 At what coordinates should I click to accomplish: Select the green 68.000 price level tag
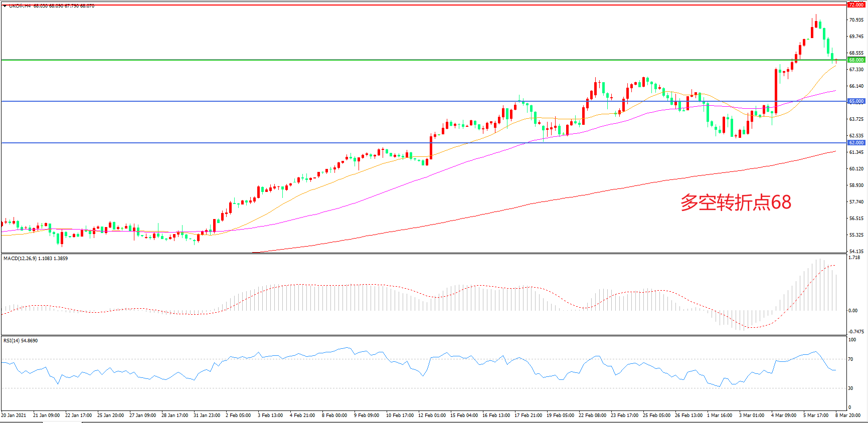pyautogui.click(x=856, y=60)
